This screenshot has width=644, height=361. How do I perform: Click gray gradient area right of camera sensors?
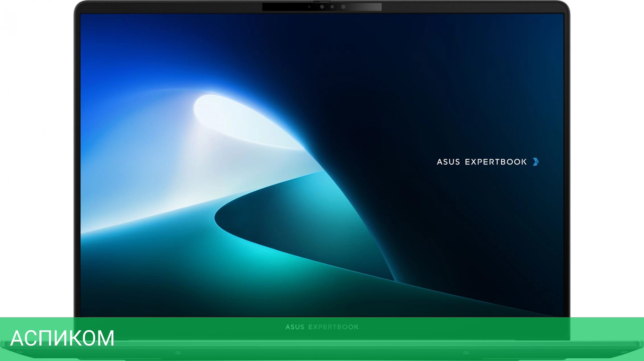click(367, 7)
